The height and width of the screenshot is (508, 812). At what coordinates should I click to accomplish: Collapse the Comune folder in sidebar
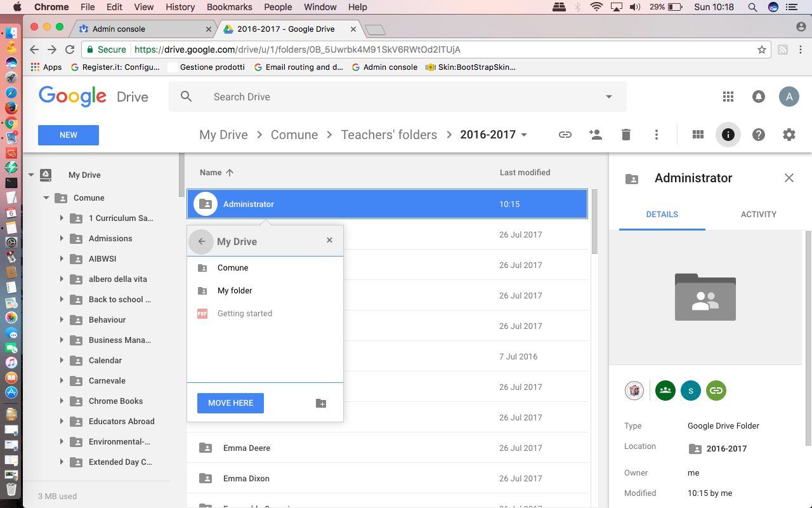pos(46,198)
